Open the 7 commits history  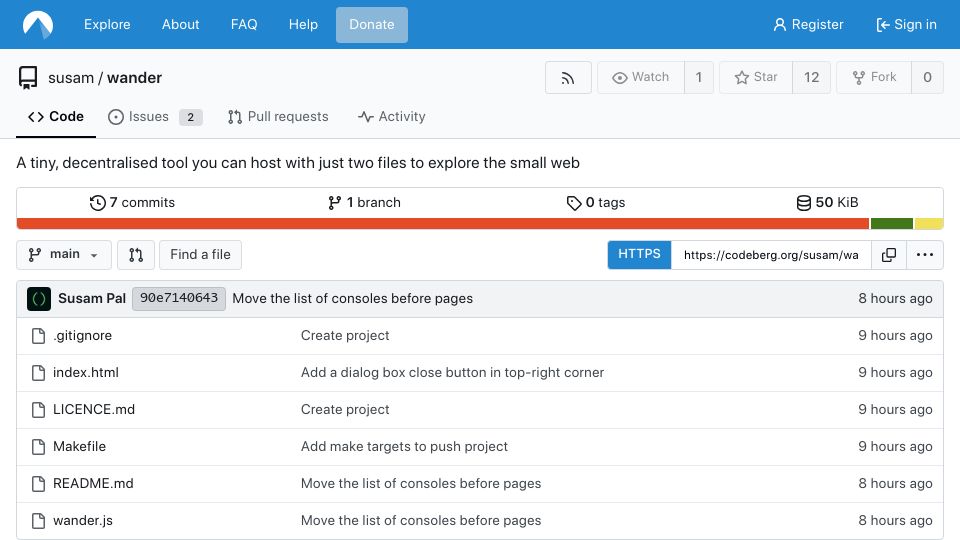pyautogui.click(x=132, y=203)
